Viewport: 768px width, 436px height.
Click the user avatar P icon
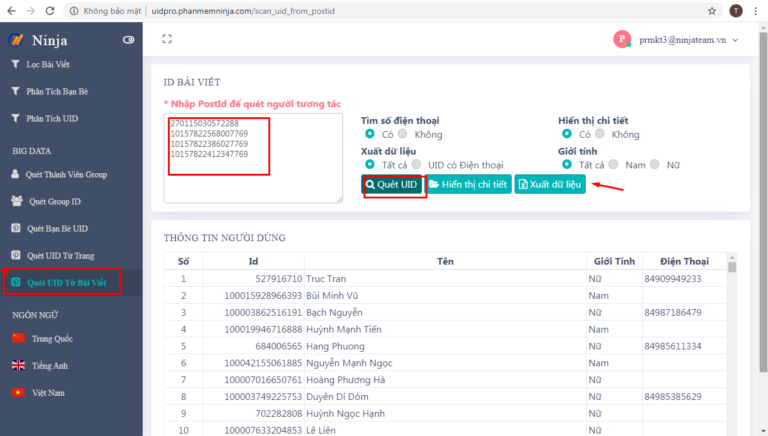point(622,40)
